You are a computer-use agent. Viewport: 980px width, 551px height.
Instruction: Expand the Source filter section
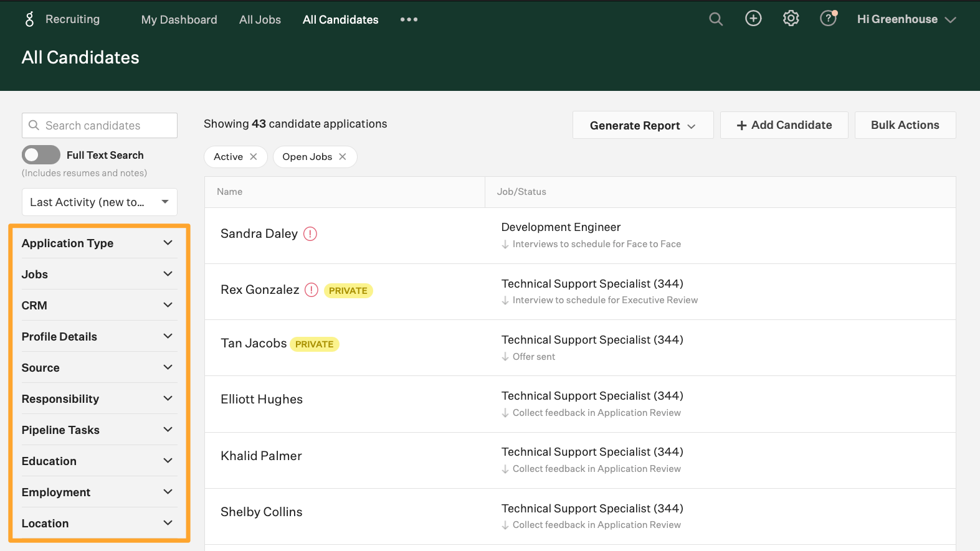pos(99,367)
